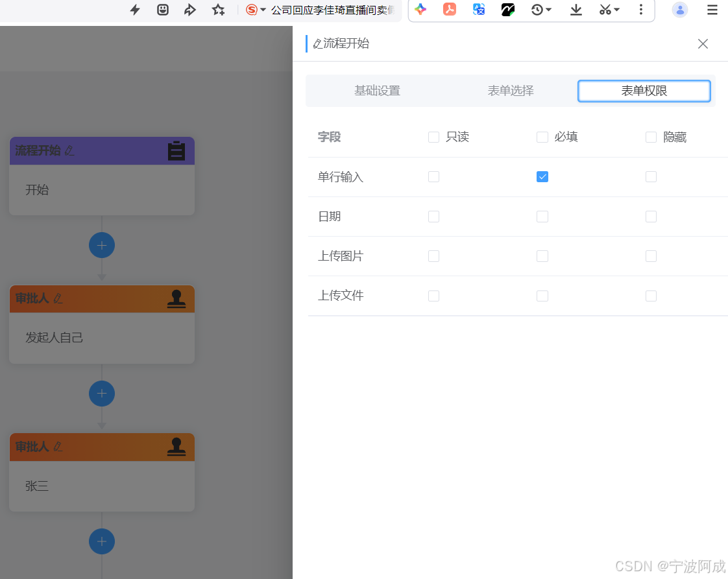Open the downloads icon
The height and width of the screenshot is (579, 728).
576,9
